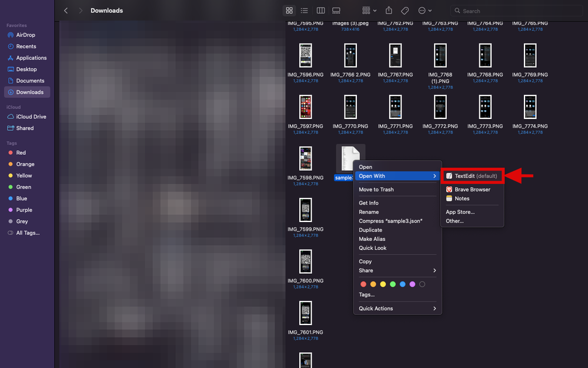Choose Brave Browser from Open With submenu

click(x=467, y=189)
